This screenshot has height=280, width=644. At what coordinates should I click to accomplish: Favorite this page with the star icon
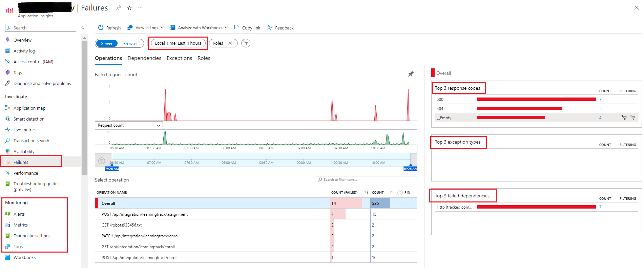click(x=129, y=8)
